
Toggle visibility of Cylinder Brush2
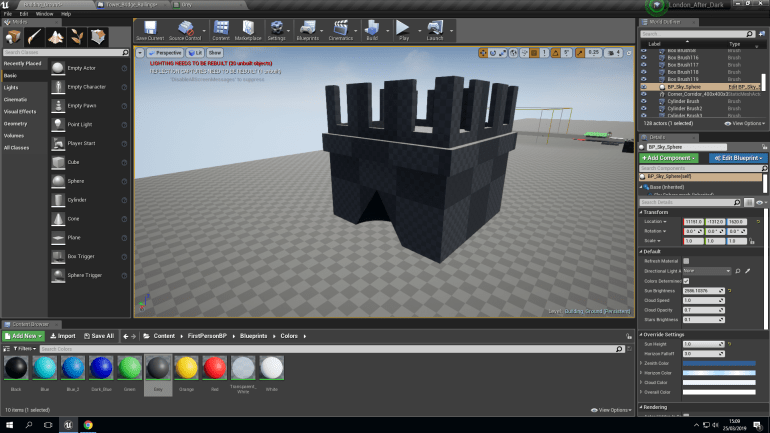(x=644, y=108)
